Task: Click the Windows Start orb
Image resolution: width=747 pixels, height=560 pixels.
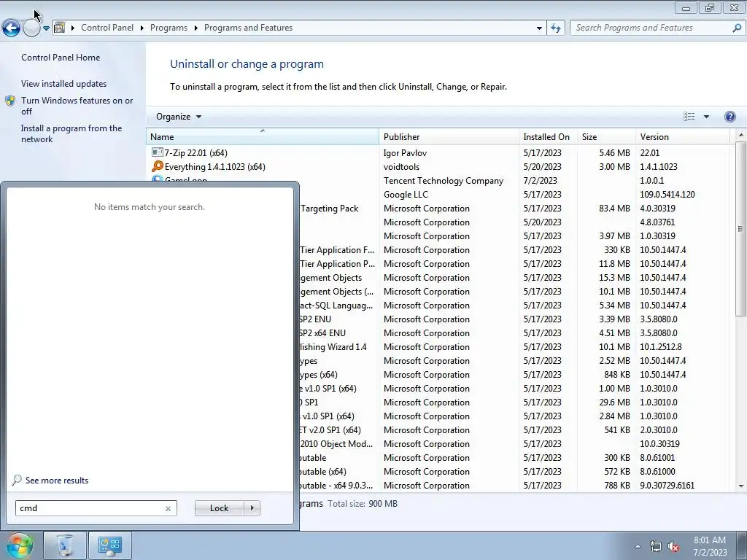Action: (x=19, y=545)
